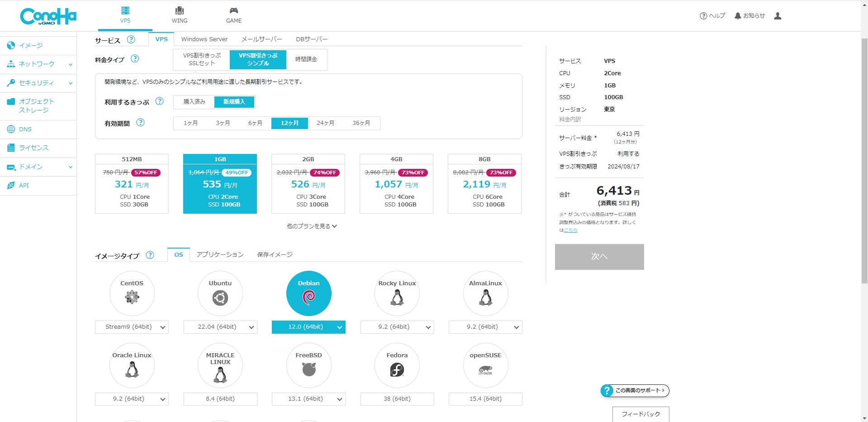Viewport: 868px width, 422px height.
Task: Open Debian 12.0 version dropdown
Action: click(x=308, y=327)
